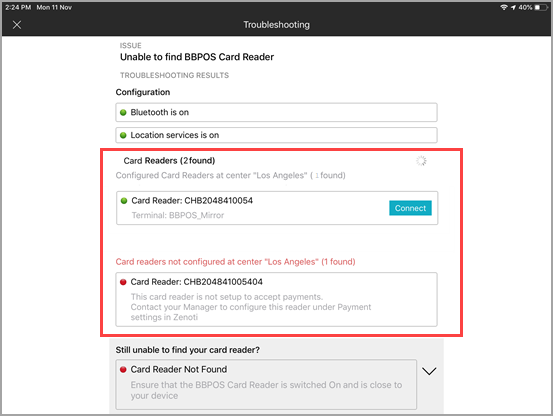553x416 pixels.
Task: Click green status dot of Card Reader CHB2048410054
Action: [124, 201]
